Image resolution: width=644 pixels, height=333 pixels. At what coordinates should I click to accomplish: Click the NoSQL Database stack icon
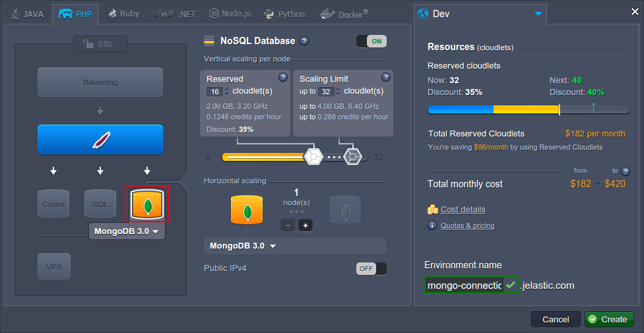[209, 41]
